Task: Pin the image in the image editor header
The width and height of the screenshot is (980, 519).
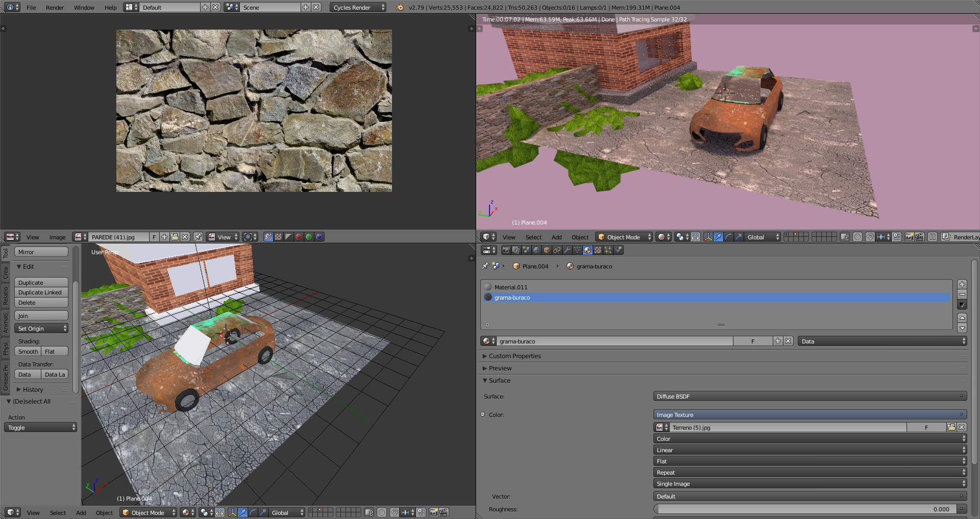Action: (198, 237)
